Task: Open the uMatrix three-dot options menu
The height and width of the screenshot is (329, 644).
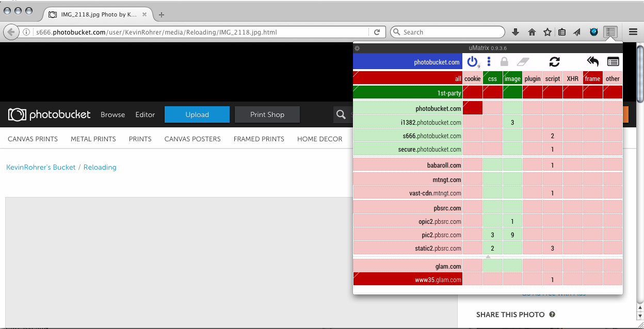Action: (489, 62)
